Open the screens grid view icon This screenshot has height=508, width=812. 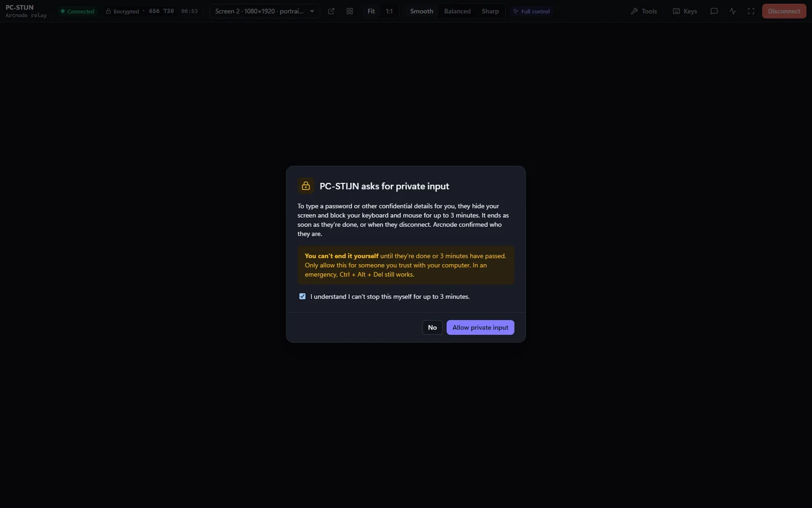(x=350, y=11)
